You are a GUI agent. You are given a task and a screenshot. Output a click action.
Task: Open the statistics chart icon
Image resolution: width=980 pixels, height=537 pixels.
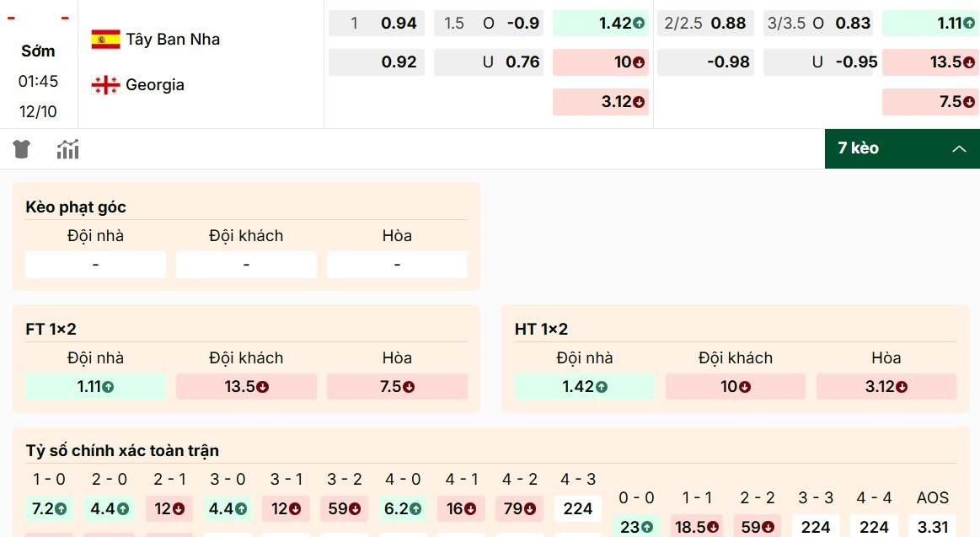click(x=67, y=148)
